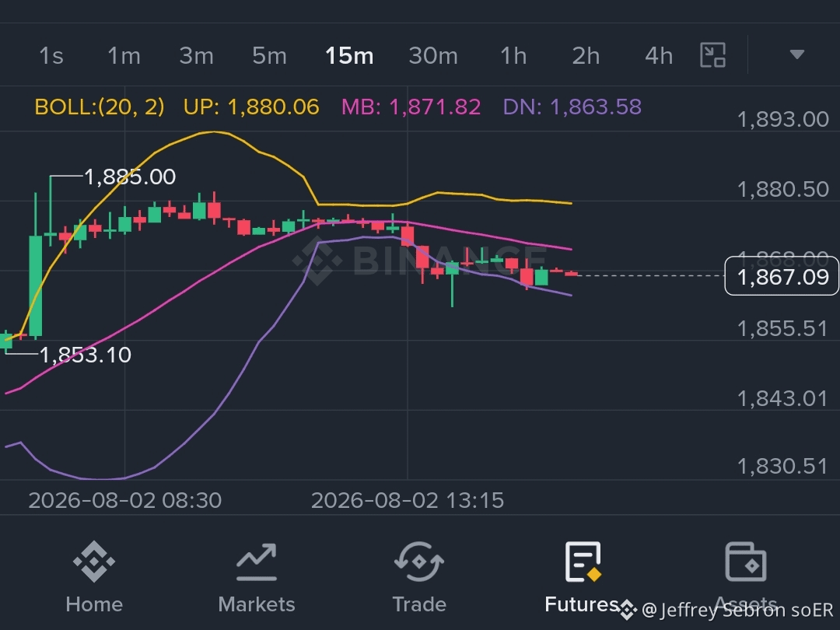Viewport: 840px width, 630px height.
Task: Open the Futures tab icon
Action: (x=583, y=562)
